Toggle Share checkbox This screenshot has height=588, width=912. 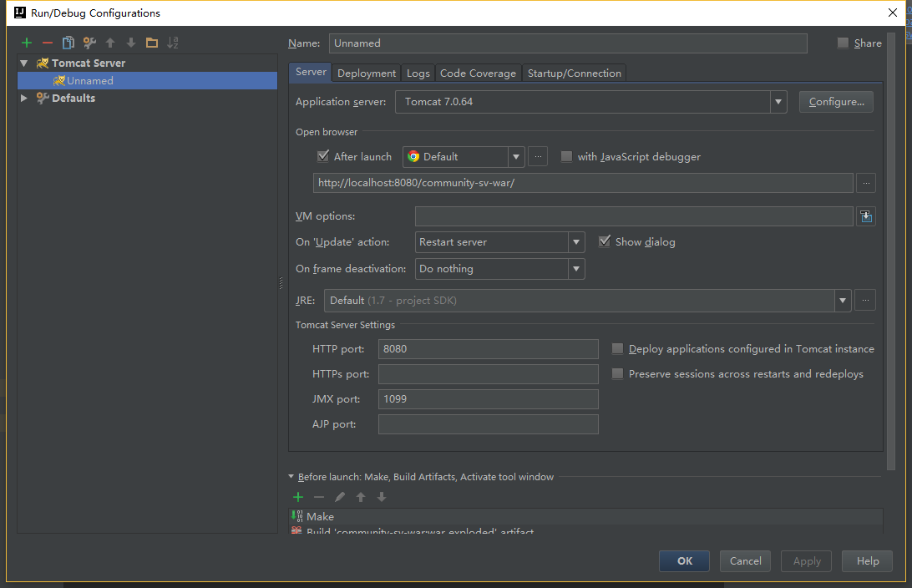click(x=843, y=43)
